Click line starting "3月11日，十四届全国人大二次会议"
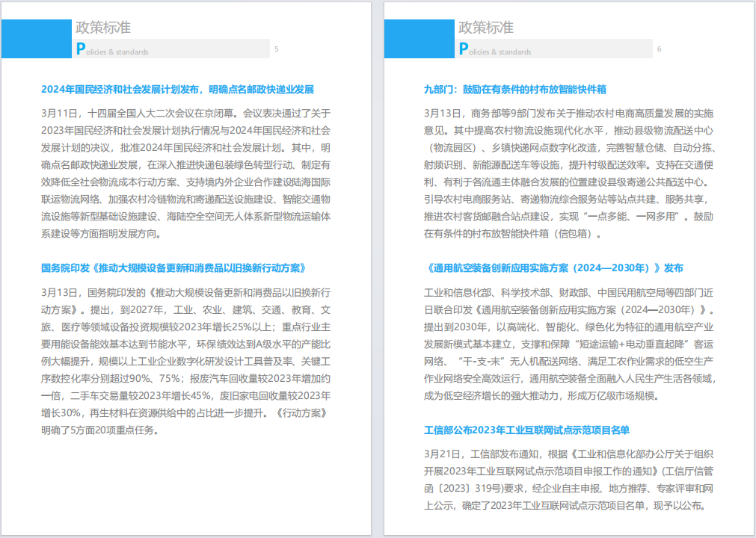 (185, 114)
